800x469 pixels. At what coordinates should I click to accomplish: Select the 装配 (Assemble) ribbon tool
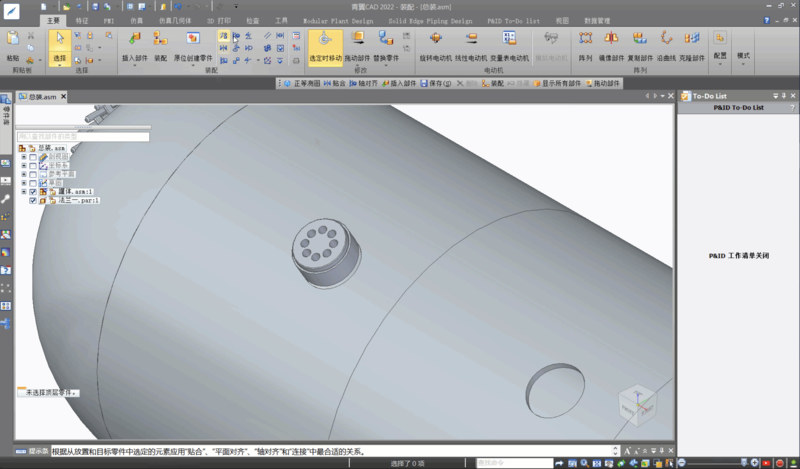click(x=160, y=41)
